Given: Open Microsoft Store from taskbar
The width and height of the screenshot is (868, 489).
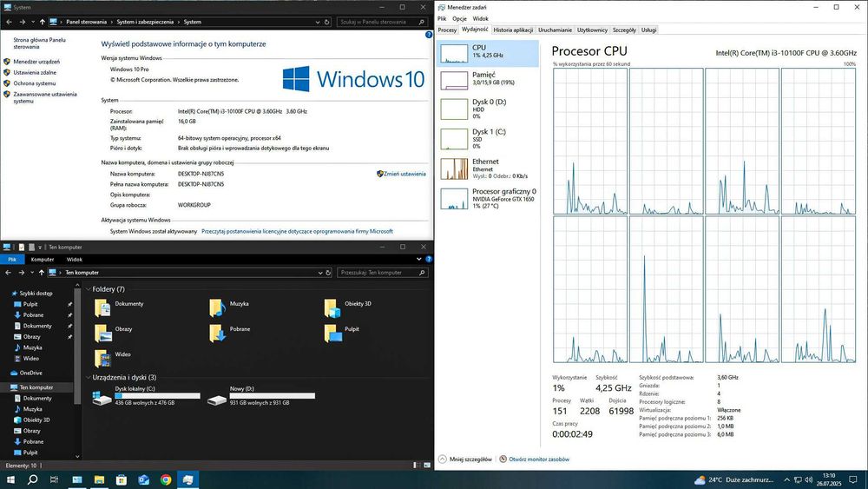Looking at the screenshot, I should (x=122, y=479).
